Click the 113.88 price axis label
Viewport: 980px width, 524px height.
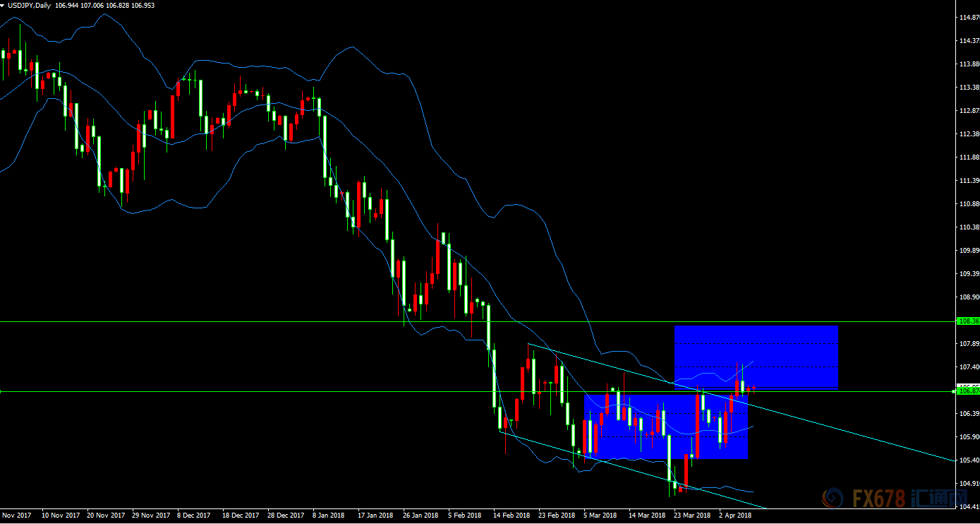point(969,64)
